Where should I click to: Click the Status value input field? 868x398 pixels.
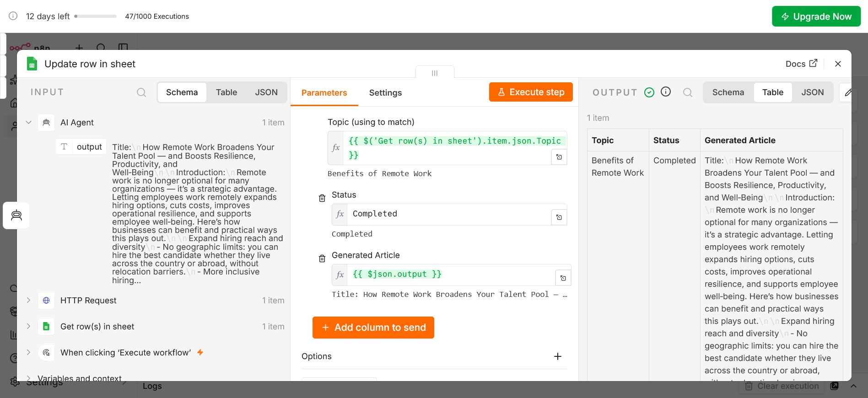pyautogui.click(x=449, y=214)
